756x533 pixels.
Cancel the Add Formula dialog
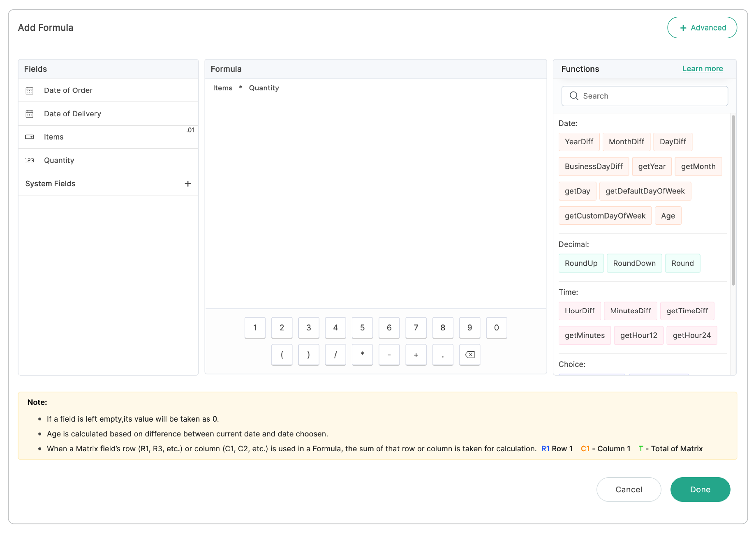click(x=628, y=489)
